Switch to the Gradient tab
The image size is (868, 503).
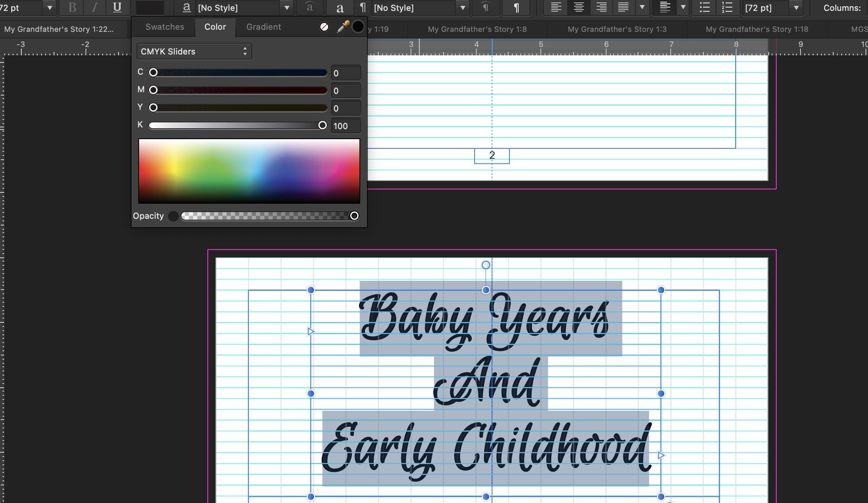[x=263, y=27]
